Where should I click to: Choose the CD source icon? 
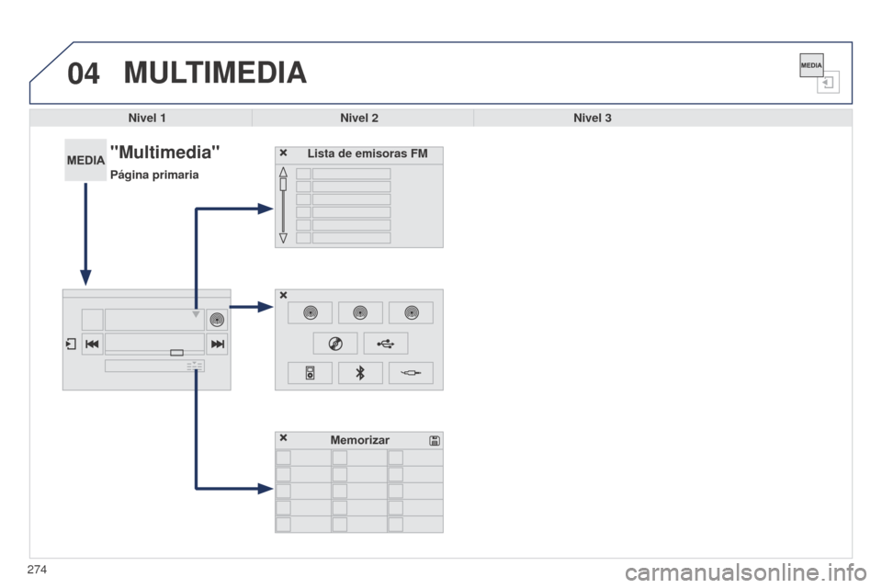[x=335, y=344]
